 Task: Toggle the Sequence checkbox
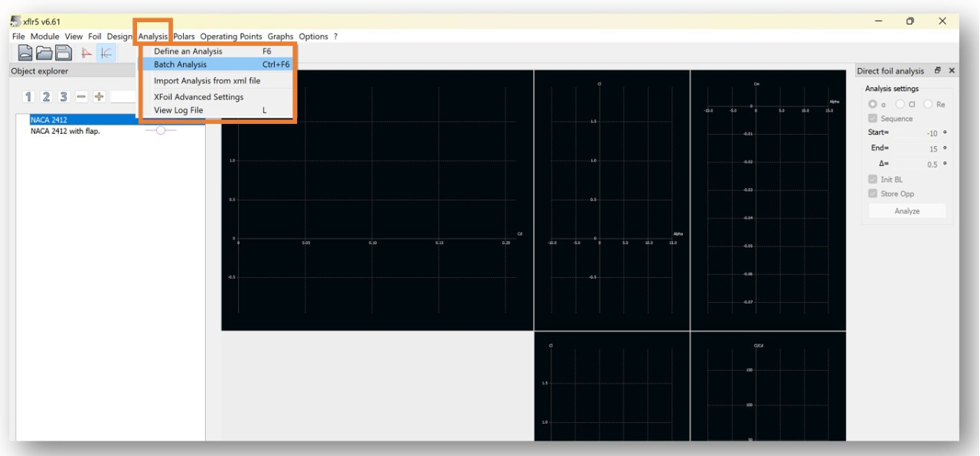pyautogui.click(x=873, y=119)
